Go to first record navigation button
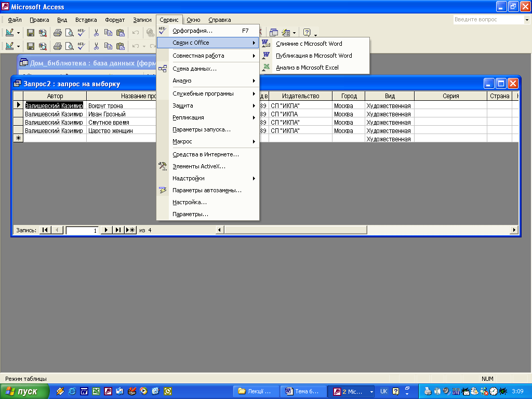The width and height of the screenshot is (532, 399). coord(45,230)
